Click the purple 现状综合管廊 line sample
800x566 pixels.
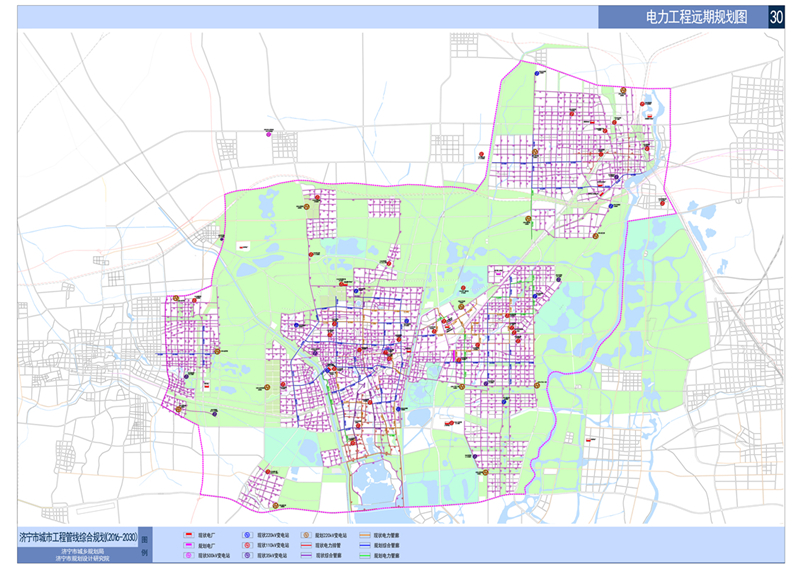click(306, 555)
